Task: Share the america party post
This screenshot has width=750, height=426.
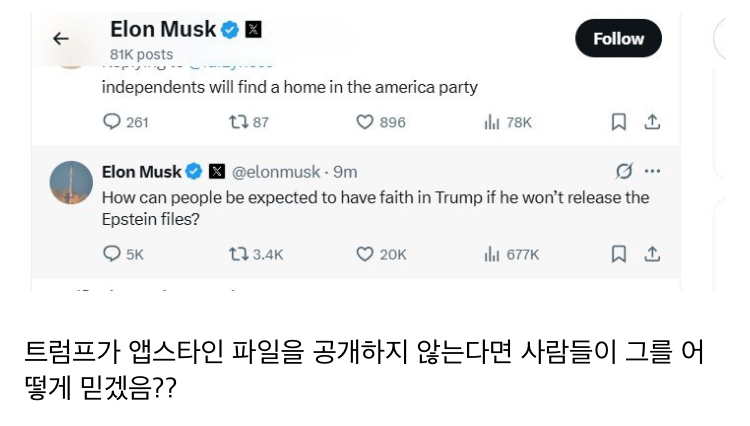Action: pyautogui.click(x=652, y=122)
